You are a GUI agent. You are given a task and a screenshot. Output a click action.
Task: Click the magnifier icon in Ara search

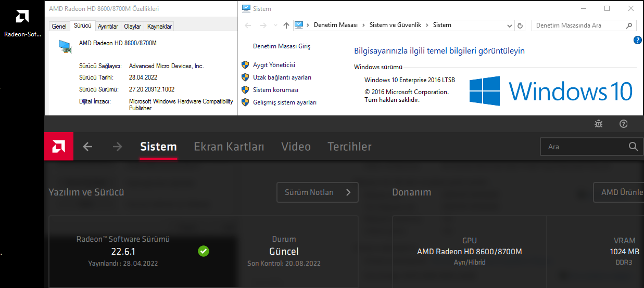click(633, 147)
